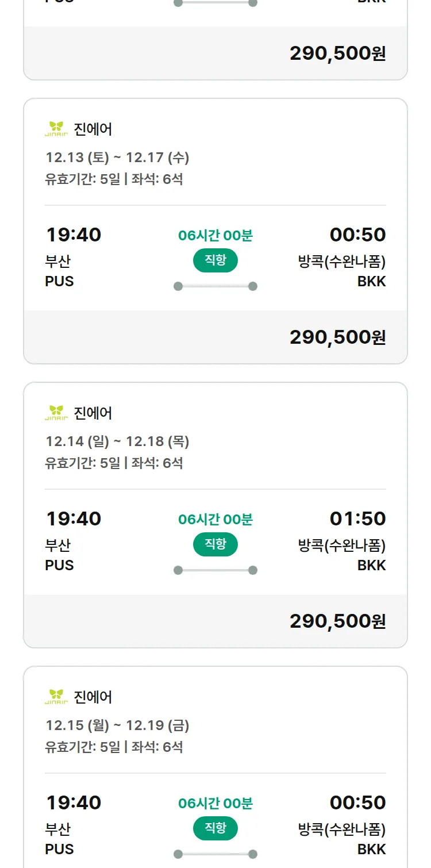Open 12.14 (일) ~ 12.18 (목) date range
This screenshot has width=431, height=868.
click(x=117, y=441)
